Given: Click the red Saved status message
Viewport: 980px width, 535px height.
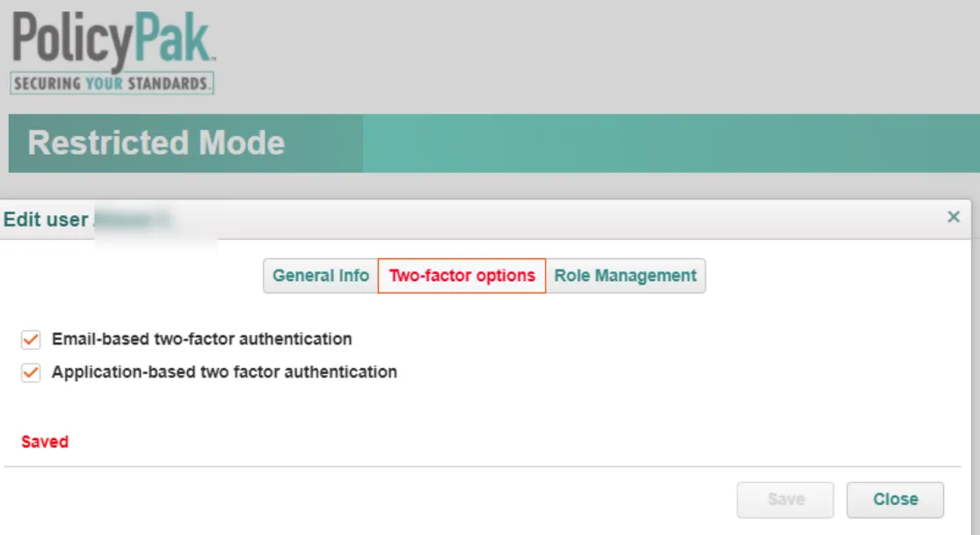Looking at the screenshot, I should pos(45,442).
